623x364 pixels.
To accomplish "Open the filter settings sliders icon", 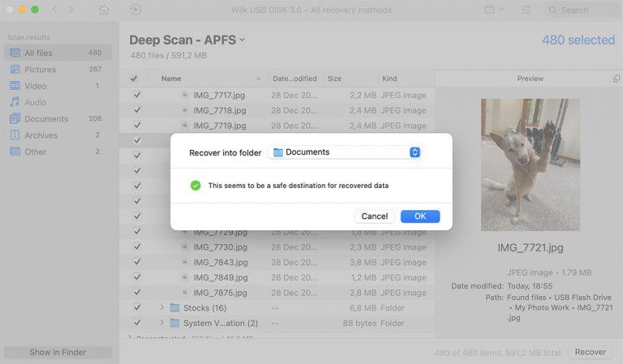I will pyautogui.click(x=526, y=10).
